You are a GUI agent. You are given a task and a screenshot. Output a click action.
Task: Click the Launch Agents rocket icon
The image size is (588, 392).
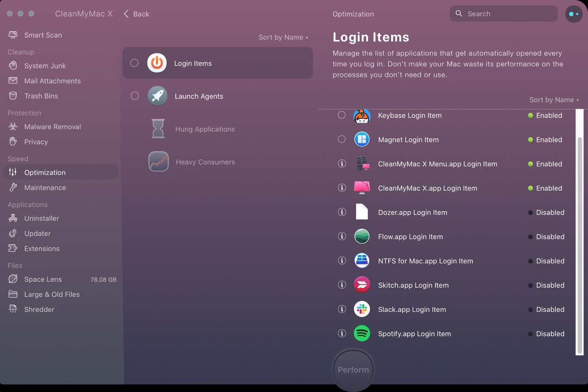[158, 96]
